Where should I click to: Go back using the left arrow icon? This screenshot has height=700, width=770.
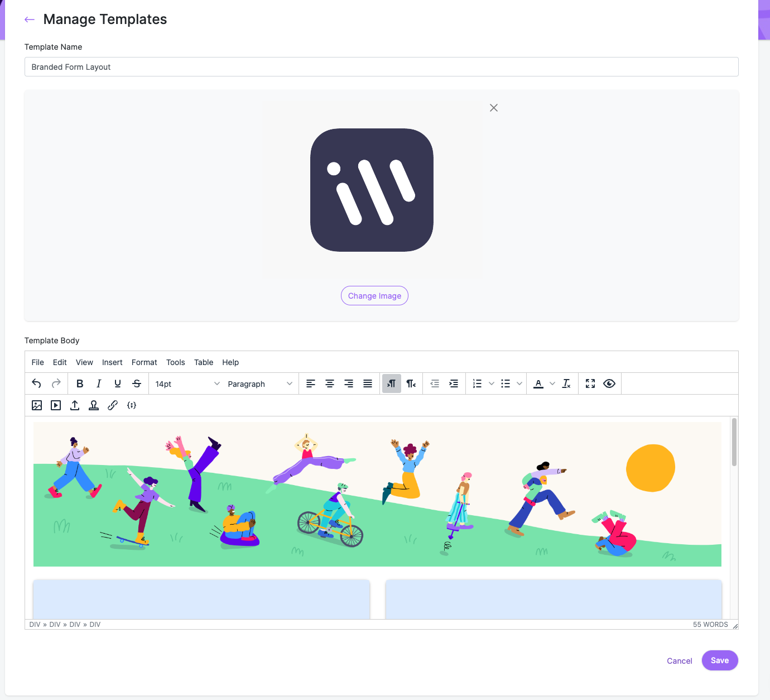(30, 20)
